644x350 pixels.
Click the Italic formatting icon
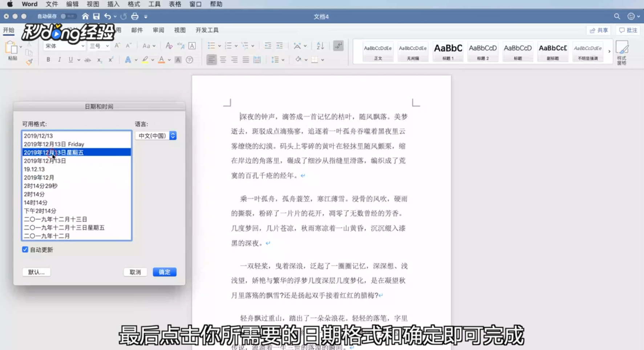pyautogui.click(x=59, y=60)
